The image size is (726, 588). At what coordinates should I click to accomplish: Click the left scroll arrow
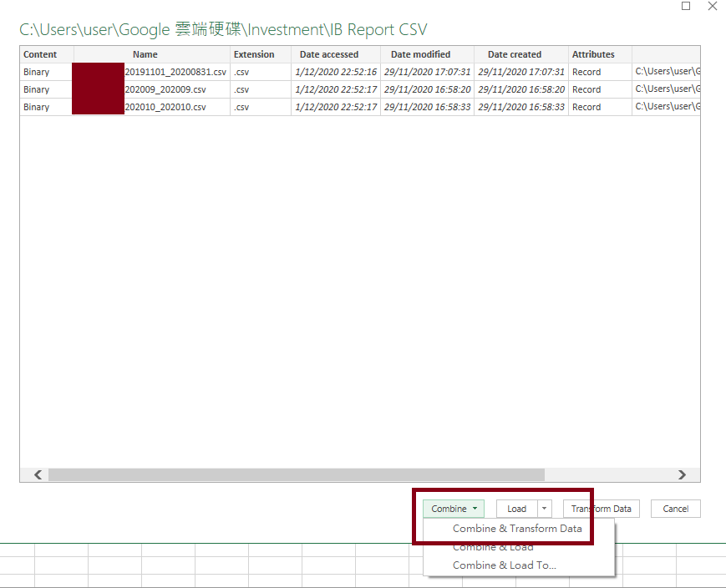(38, 474)
